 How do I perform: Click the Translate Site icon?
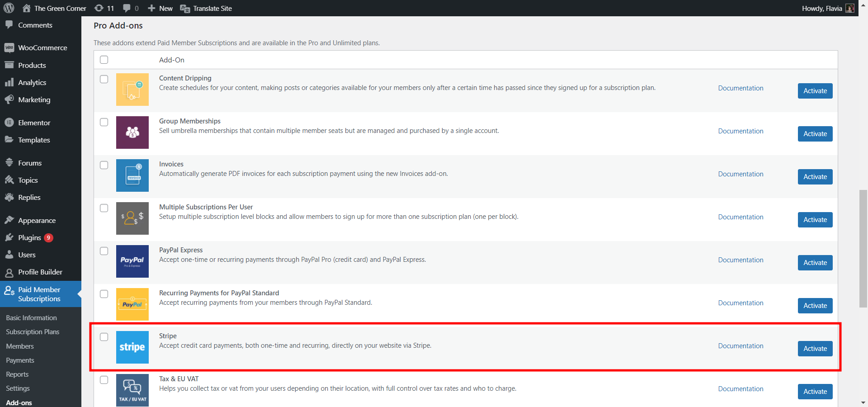185,8
